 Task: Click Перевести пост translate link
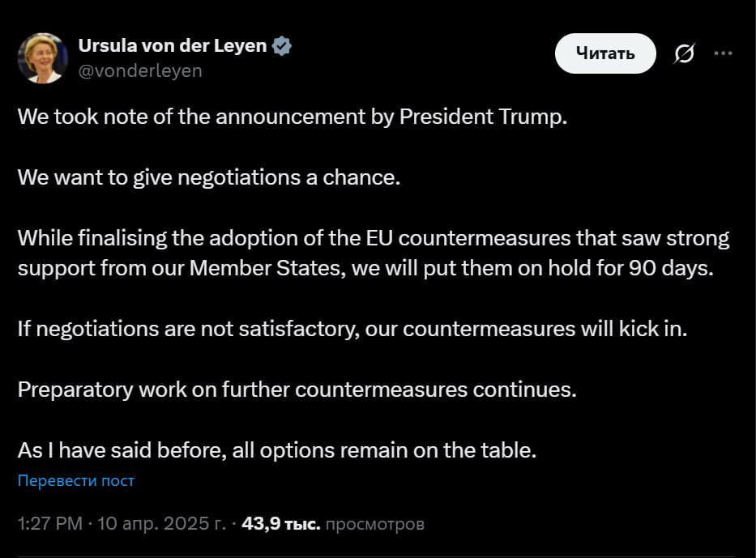point(76,480)
